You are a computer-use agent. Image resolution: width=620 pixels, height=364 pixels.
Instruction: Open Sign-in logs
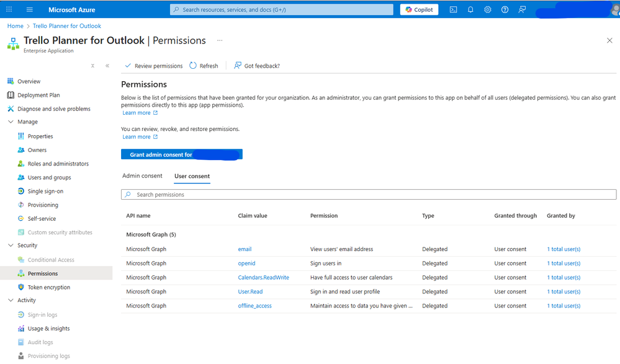pyautogui.click(x=42, y=315)
